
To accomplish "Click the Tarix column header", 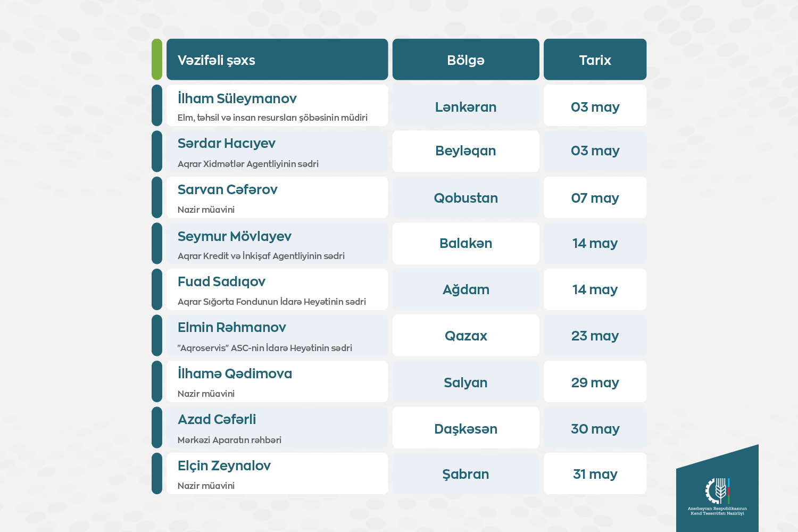I will (595, 60).
